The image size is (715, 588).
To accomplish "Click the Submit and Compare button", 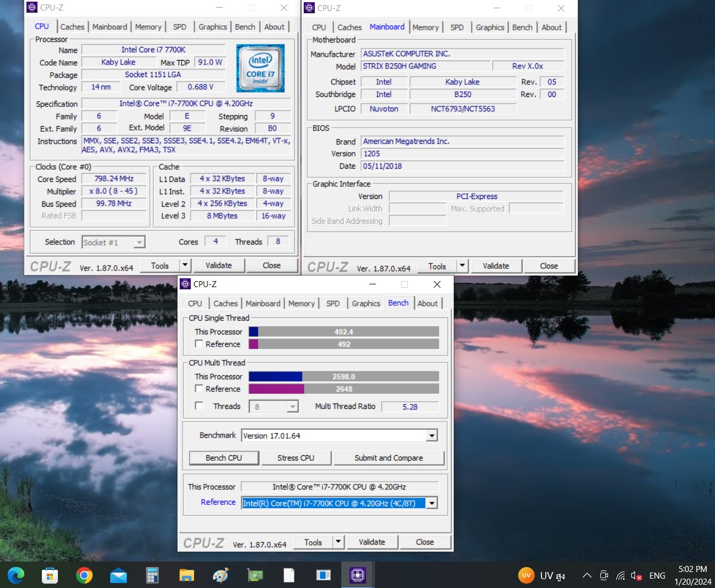I will [x=389, y=458].
